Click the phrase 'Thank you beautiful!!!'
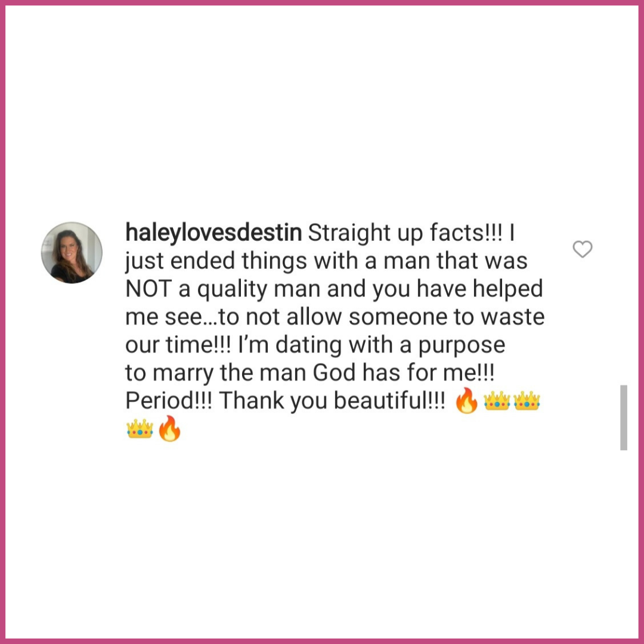The width and height of the screenshot is (644, 644). [x=332, y=401]
